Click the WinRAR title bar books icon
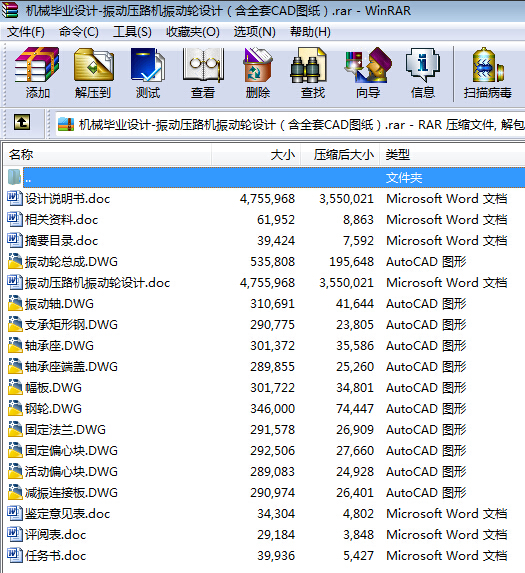Viewport: 525px width, 573px height. coord(10,10)
